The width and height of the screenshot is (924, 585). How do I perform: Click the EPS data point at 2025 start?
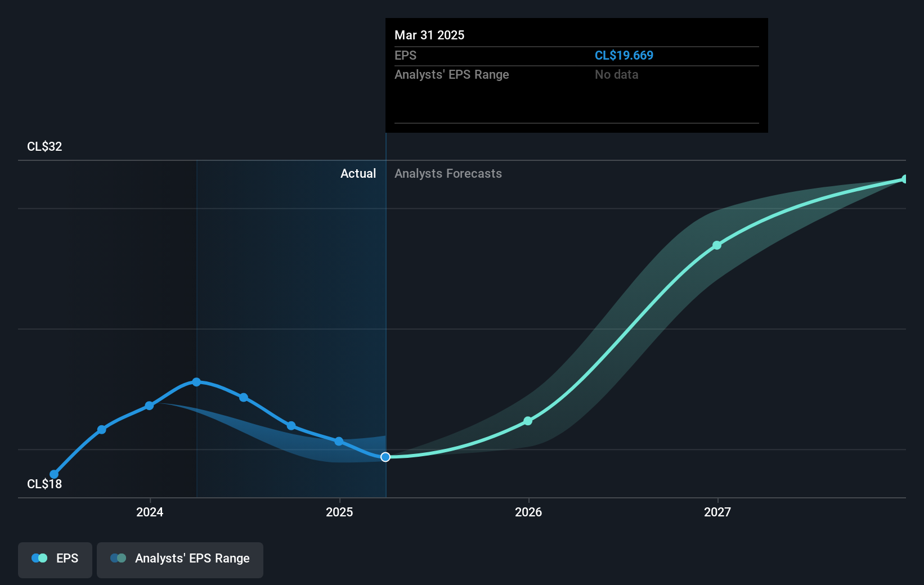[x=339, y=441]
